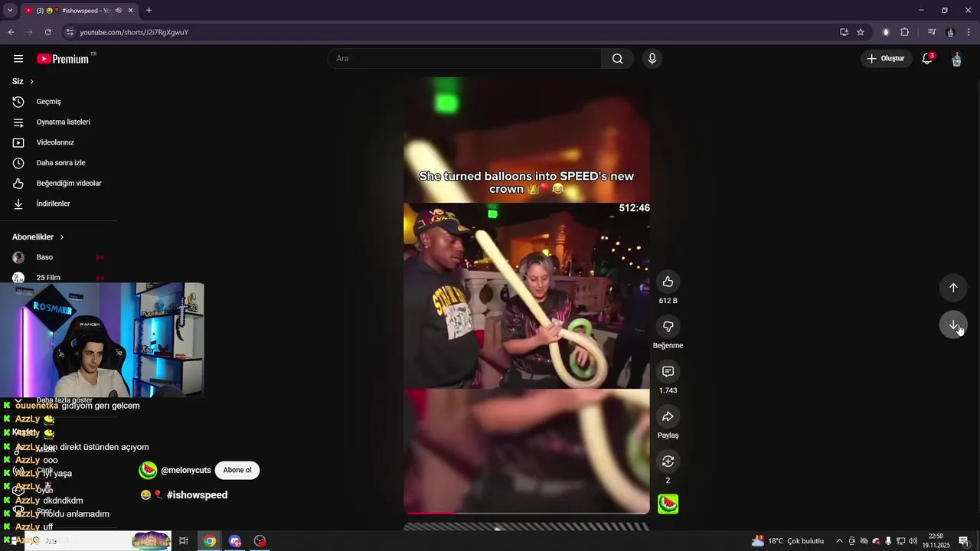980x551 pixels.
Task: Open the Windows notification center
Action: pyautogui.click(x=964, y=541)
